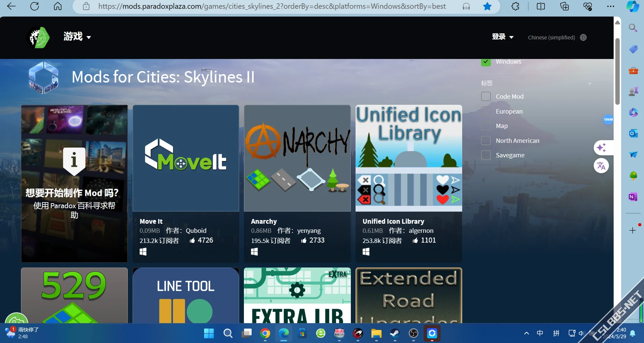Click the translate page floating icon
The width and height of the screenshot is (644, 343).
click(601, 166)
